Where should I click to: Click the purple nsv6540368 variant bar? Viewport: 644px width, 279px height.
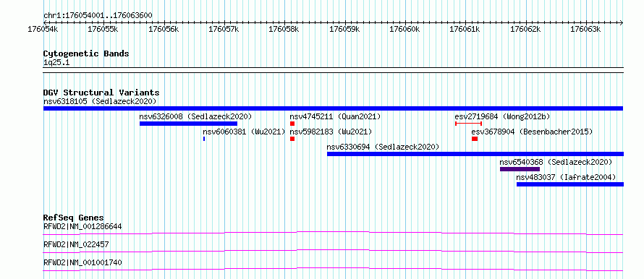[x=520, y=169]
